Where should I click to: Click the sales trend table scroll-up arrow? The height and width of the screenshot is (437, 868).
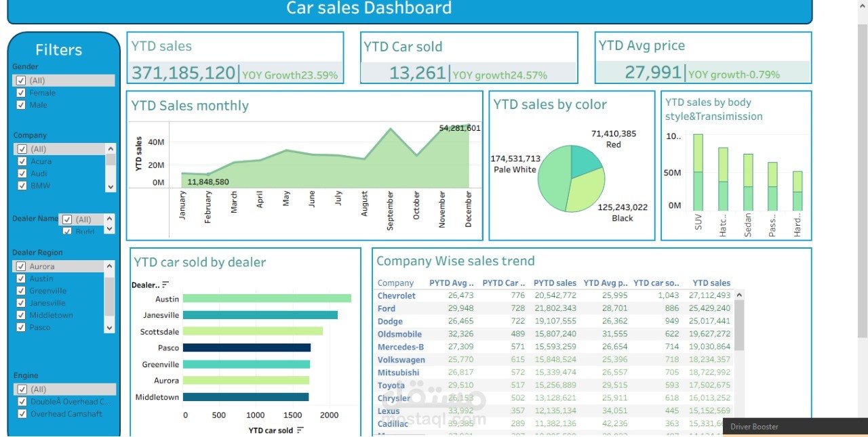click(739, 295)
